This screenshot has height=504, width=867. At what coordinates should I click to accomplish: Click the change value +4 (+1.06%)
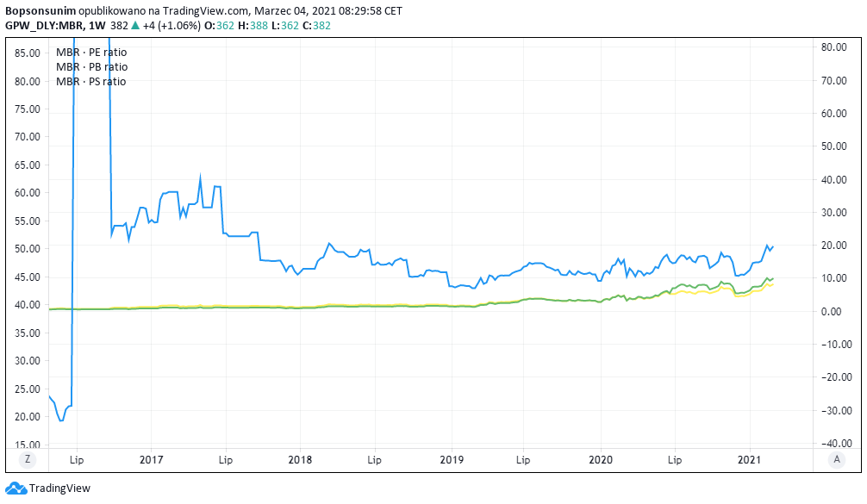[x=172, y=26]
